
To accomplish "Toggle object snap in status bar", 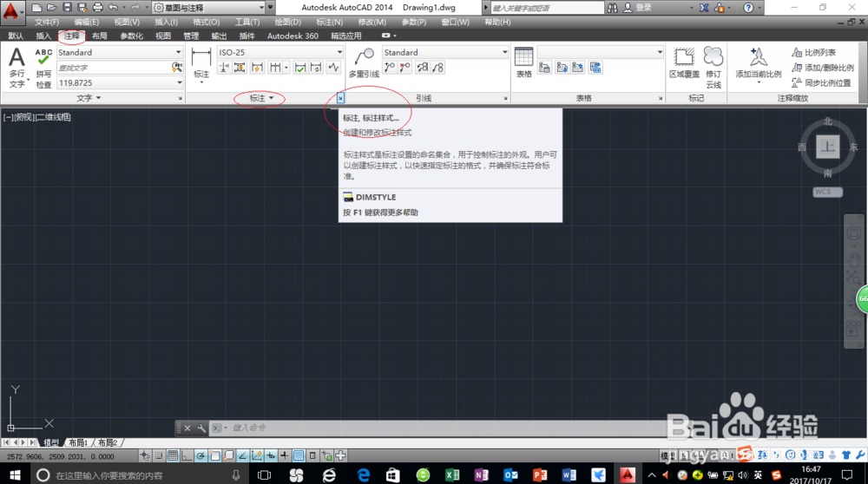I will click(214, 455).
